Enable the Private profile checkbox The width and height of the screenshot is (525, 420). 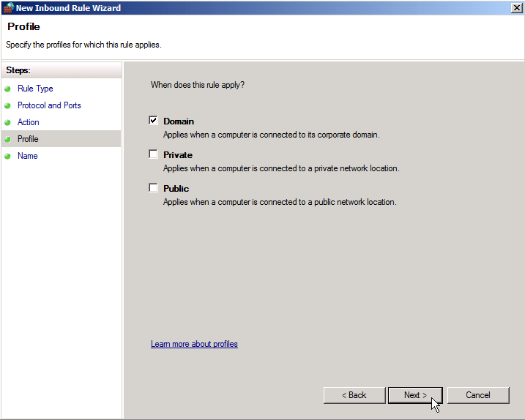(x=153, y=154)
